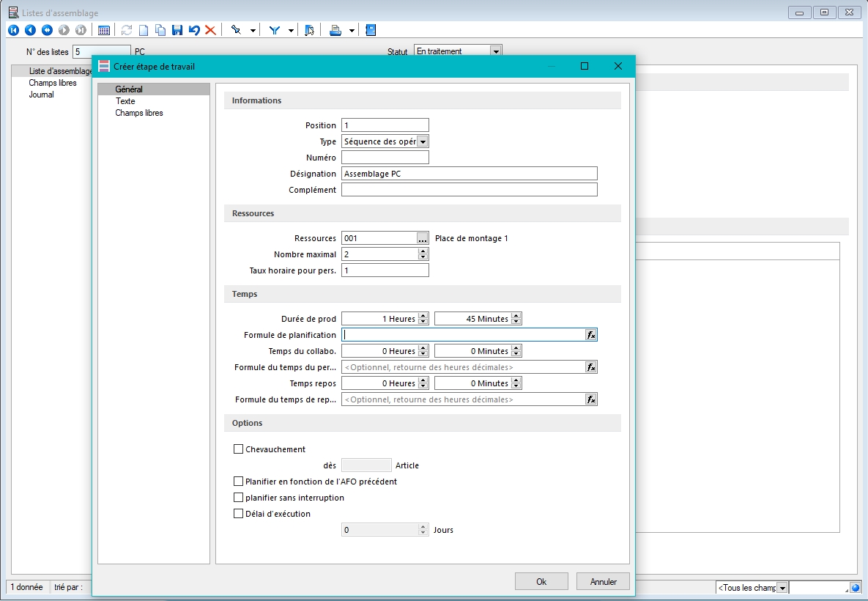
Task: Maximize the Créer étape de travail dialog
Action: tap(584, 66)
